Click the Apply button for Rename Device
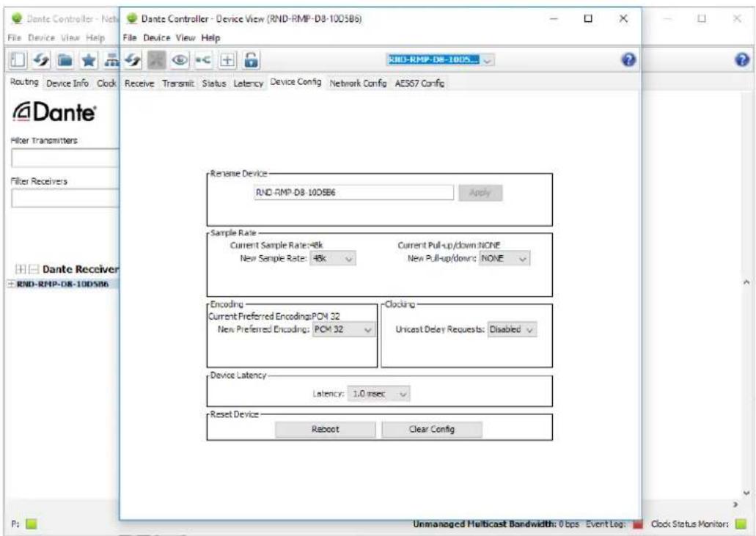Viewport: 756px width, 536px height. click(480, 193)
